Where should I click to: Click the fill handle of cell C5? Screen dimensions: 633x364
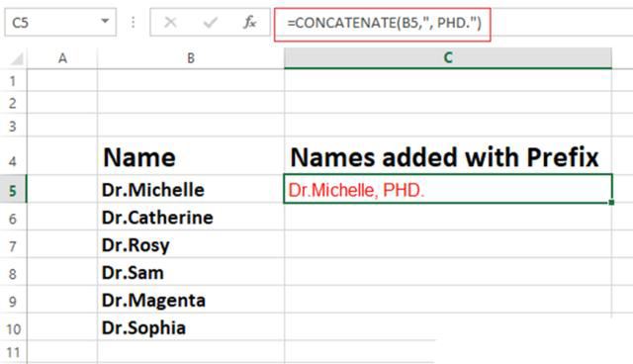611,202
